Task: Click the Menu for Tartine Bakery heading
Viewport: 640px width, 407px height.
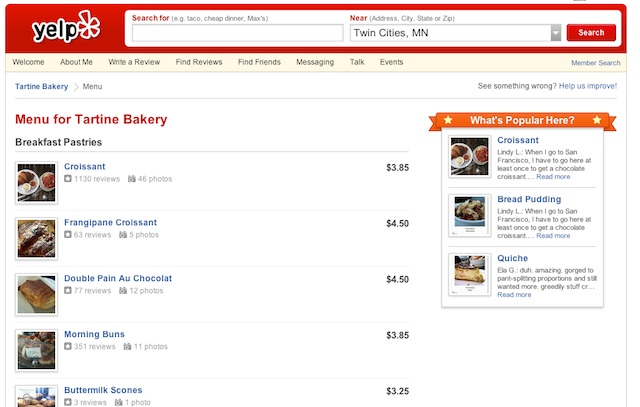Action: pos(91,119)
